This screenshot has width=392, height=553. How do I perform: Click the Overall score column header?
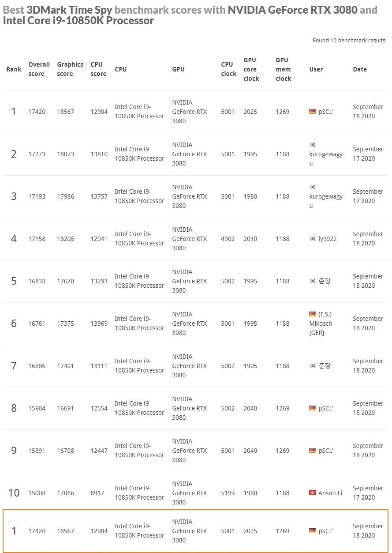[39, 69]
